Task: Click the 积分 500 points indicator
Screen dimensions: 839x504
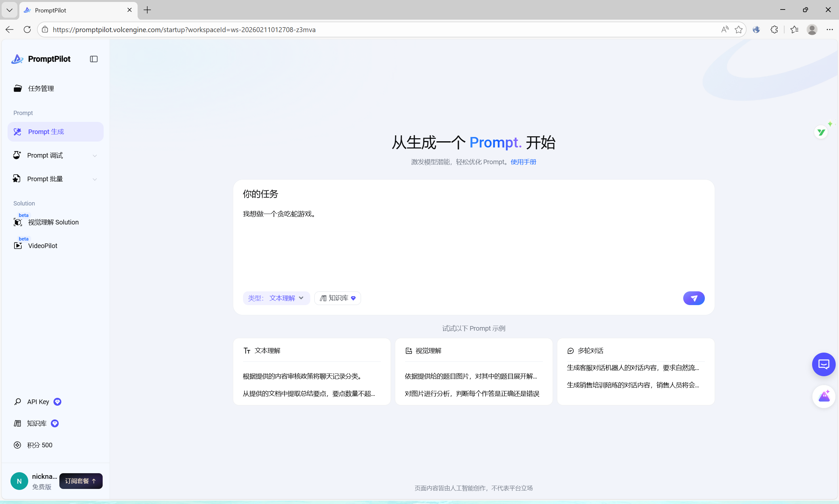Action: tap(39, 445)
